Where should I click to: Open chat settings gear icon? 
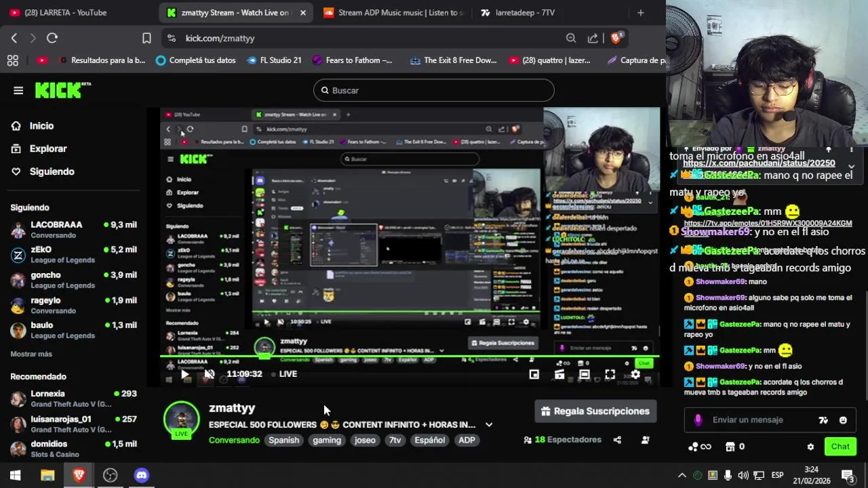[810, 447]
